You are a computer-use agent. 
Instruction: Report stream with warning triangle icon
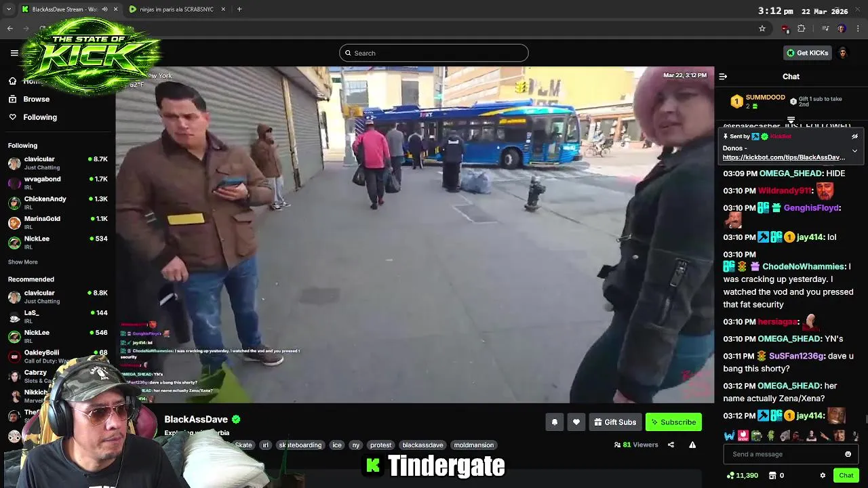point(692,445)
